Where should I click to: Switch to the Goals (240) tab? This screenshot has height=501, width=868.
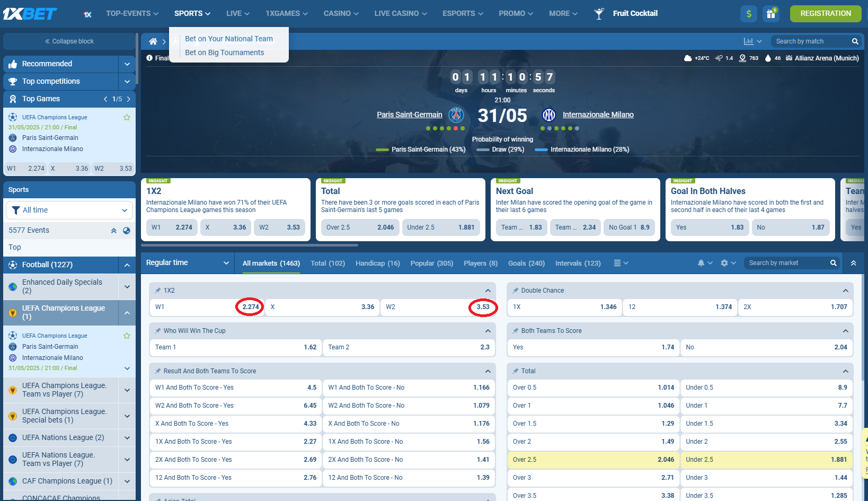526,263
